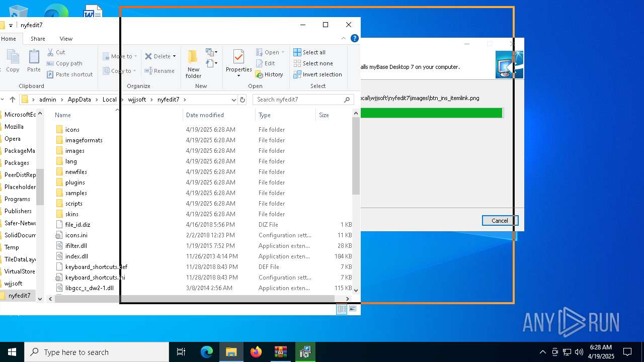The height and width of the screenshot is (362, 644).
Task: Select the plugins folder
Action: tap(75, 183)
